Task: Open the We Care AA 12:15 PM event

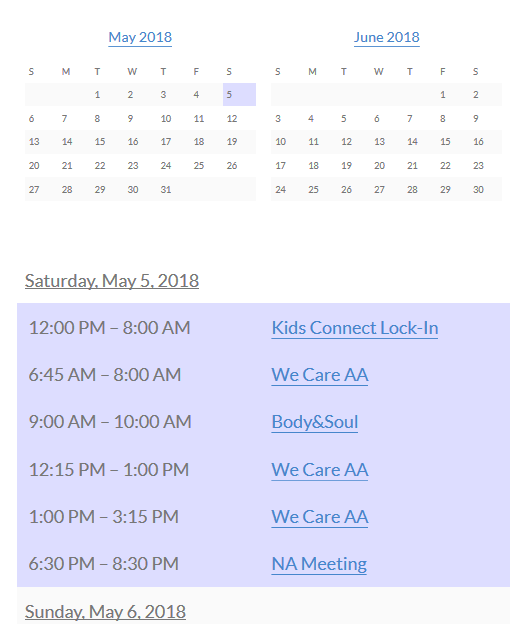Action: (319, 470)
